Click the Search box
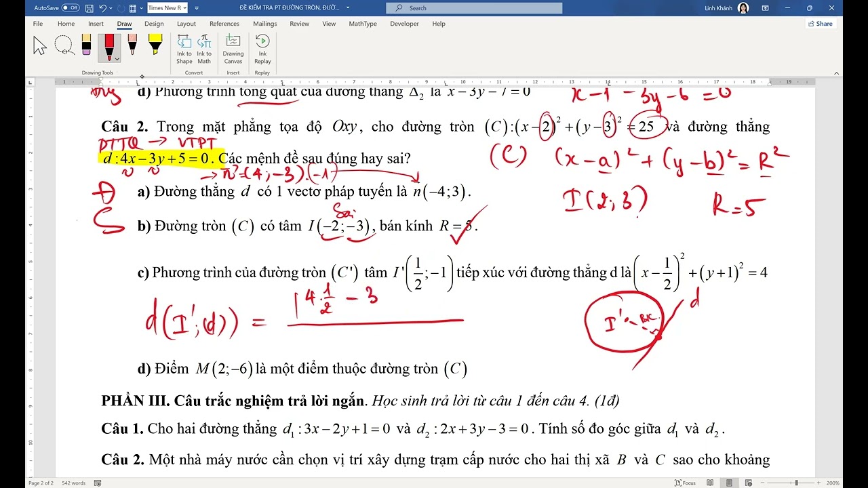 tap(474, 8)
